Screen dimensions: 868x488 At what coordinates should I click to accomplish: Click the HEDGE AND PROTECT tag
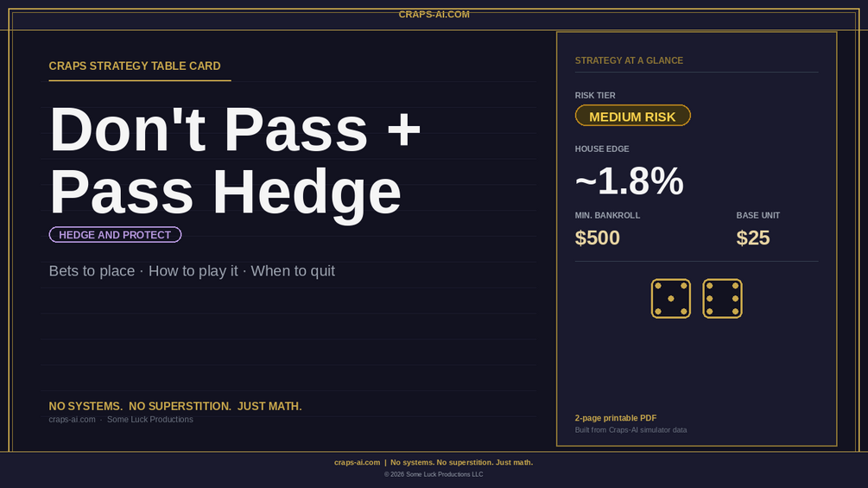[x=115, y=235]
